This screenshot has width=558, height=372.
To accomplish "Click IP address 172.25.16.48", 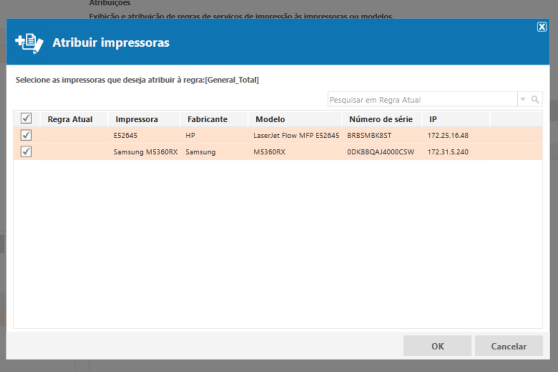I will [x=448, y=136].
